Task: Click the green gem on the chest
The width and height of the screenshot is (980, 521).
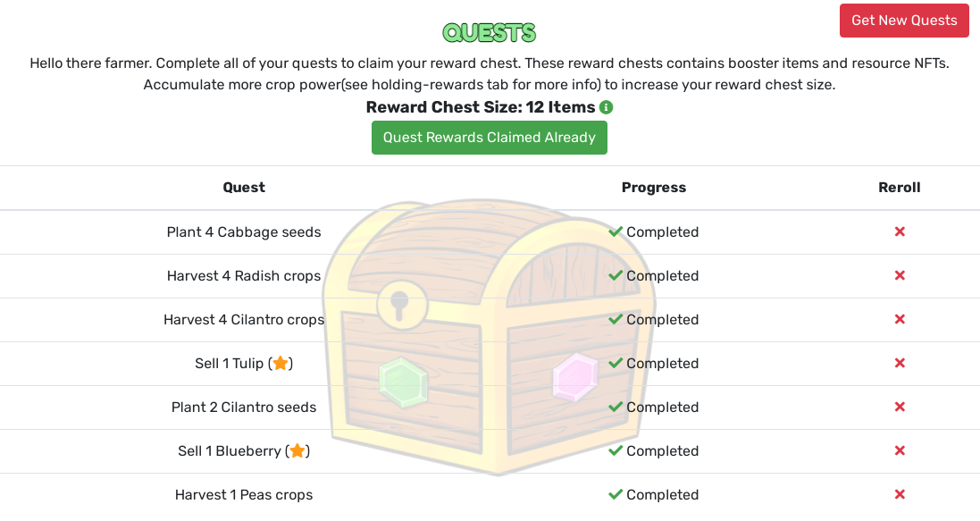Action: (403, 382)
